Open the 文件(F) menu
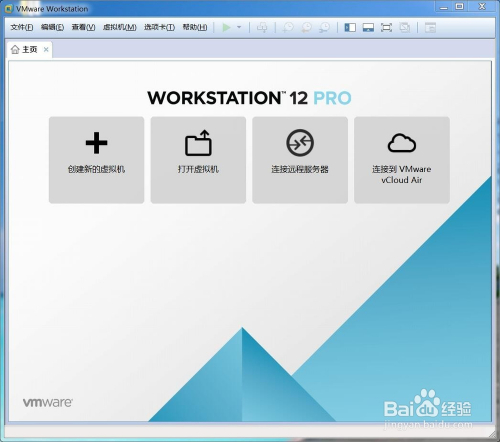500x442 pixels. [x=22, y=27]
